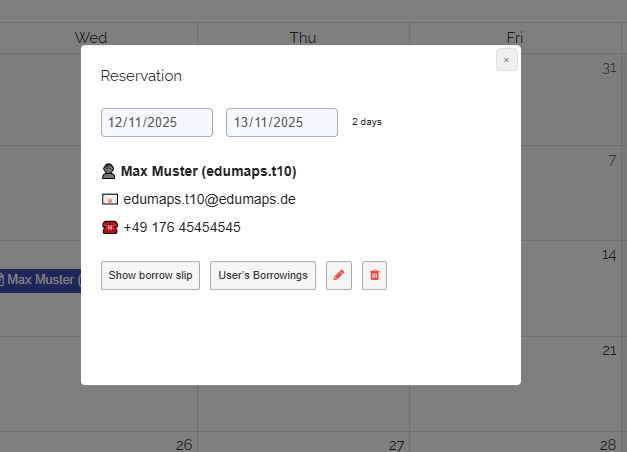This screenshot has height=452, width=627.
Task: Click the Fri column header
Action: tap(514, 38)
